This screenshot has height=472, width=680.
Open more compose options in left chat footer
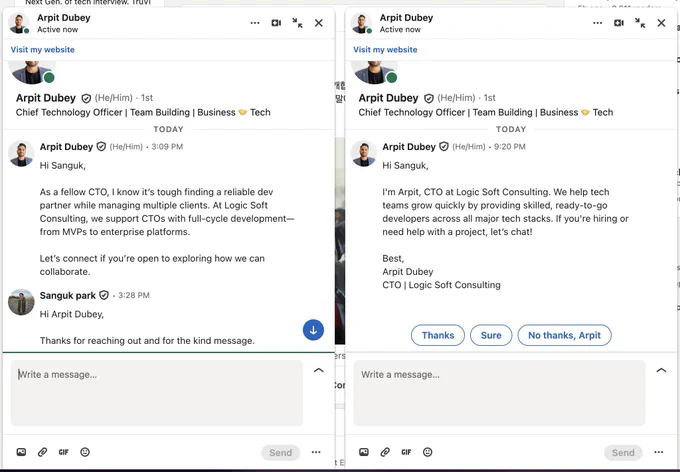(x=316, y=452)
